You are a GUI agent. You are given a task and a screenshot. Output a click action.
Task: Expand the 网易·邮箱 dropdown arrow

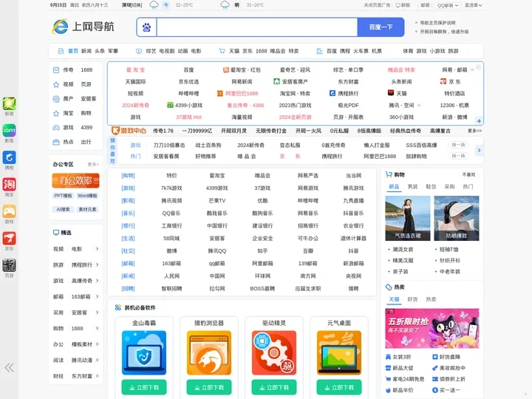pyautogui.click(x=472, y=70)
